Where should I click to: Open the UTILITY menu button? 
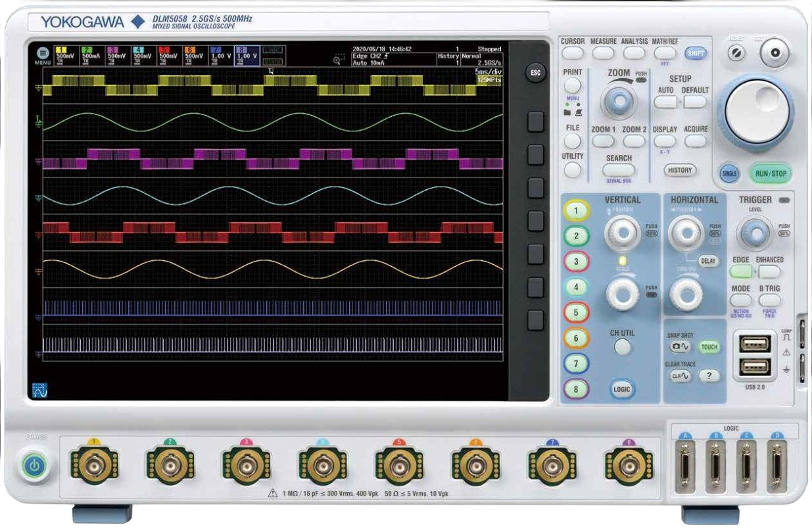coord(573,170)
